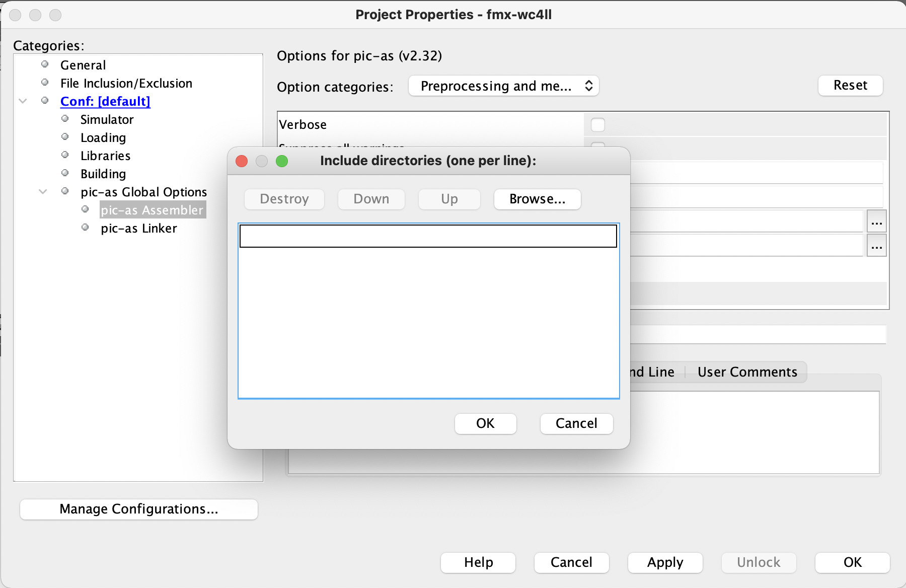This screenshot has height=588, width=906.
Task: Click the Browse... button in include dialog
Action: click(537, 199)
